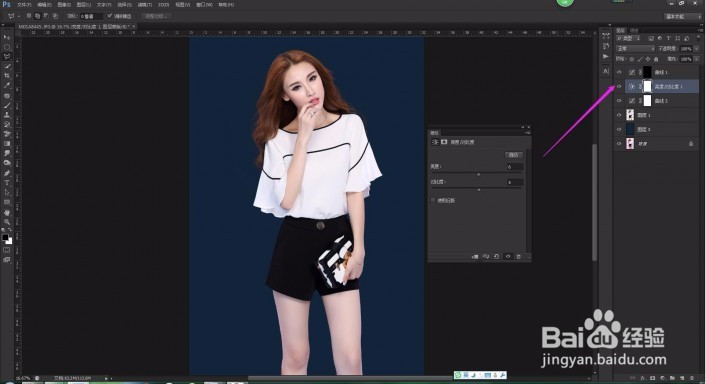Open the layer blend mode dropdown
The width and height of the screenshot is (705, 384).
[x=636, y=49]
